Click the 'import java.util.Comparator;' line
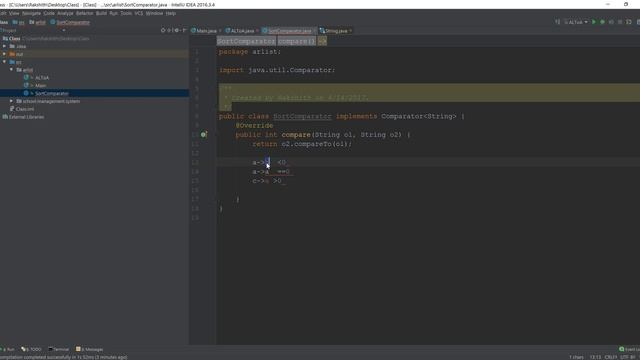This screenshot has width=640, height=360. 277,70
